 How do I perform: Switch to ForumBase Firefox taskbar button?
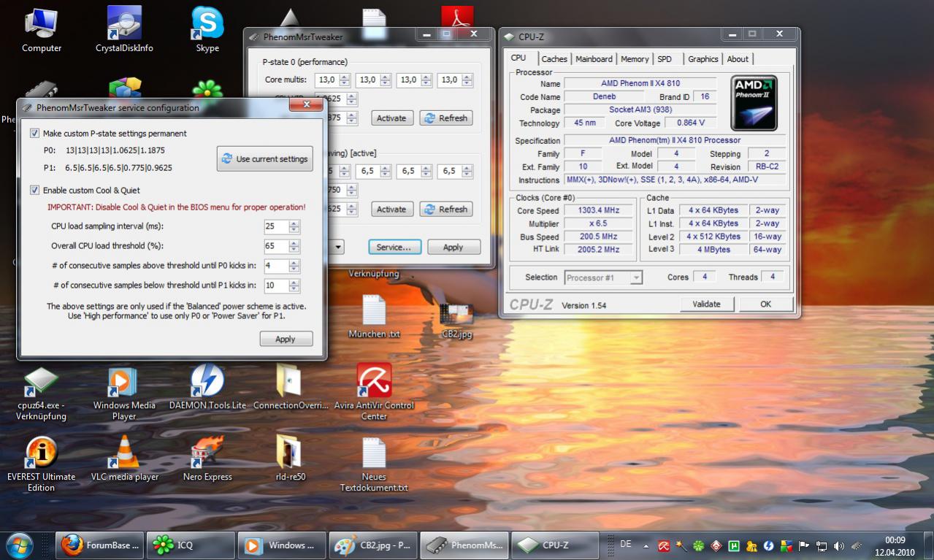[100, 545]
